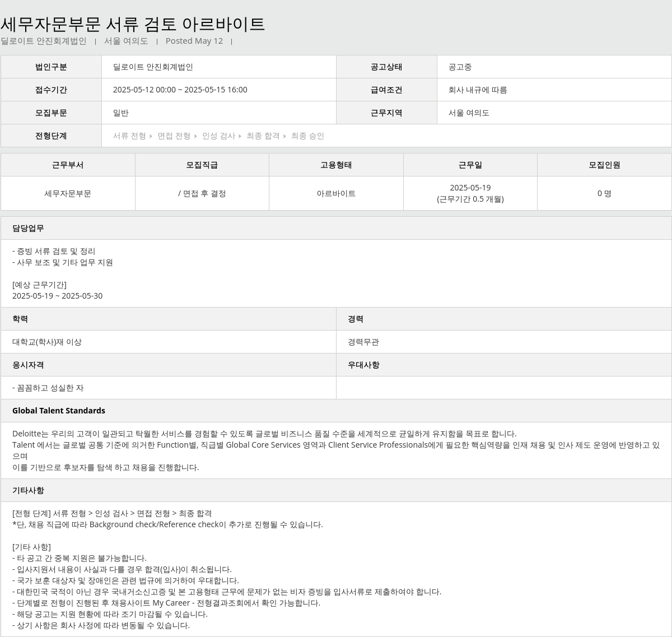Click the 공고중 status value

(x=460, y=67)
